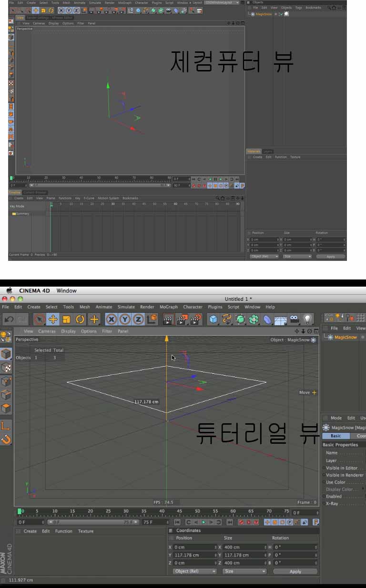Click Apply in the lower Coordinates panel
The image size is (366, 588).
pos(295,571)
